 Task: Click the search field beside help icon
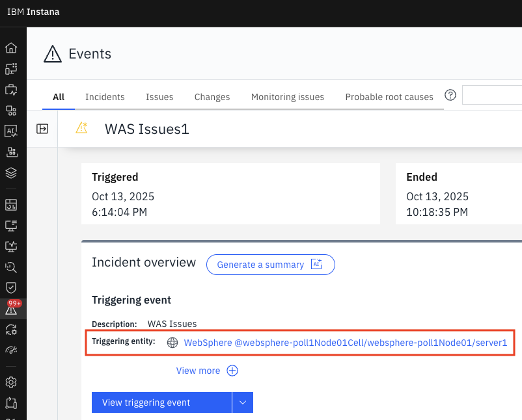[491, 96]
